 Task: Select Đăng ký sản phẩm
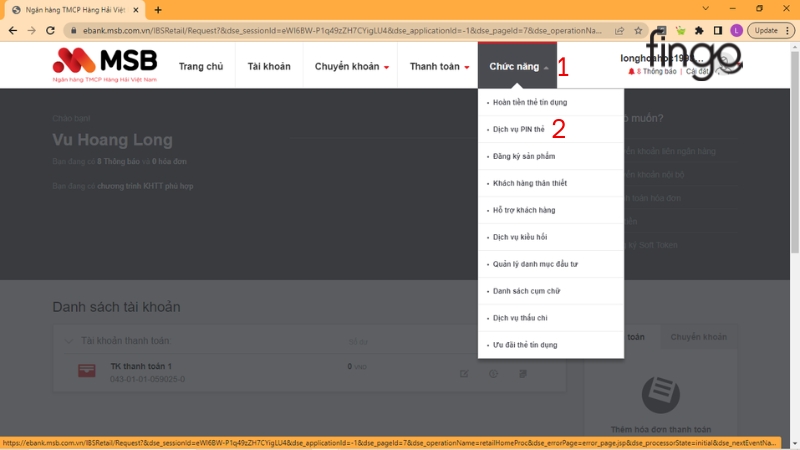click(x=551, y=157)
